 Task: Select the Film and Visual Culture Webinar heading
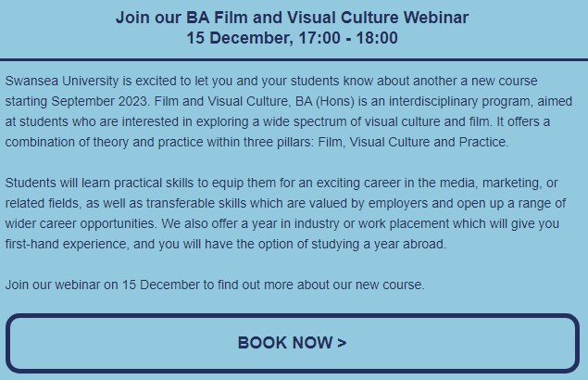click(x=292, y=18)
